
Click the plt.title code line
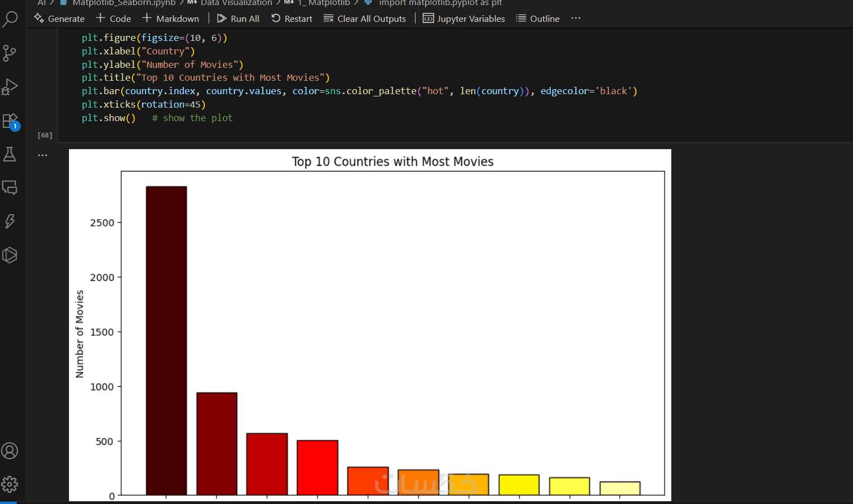coord(206,77)
